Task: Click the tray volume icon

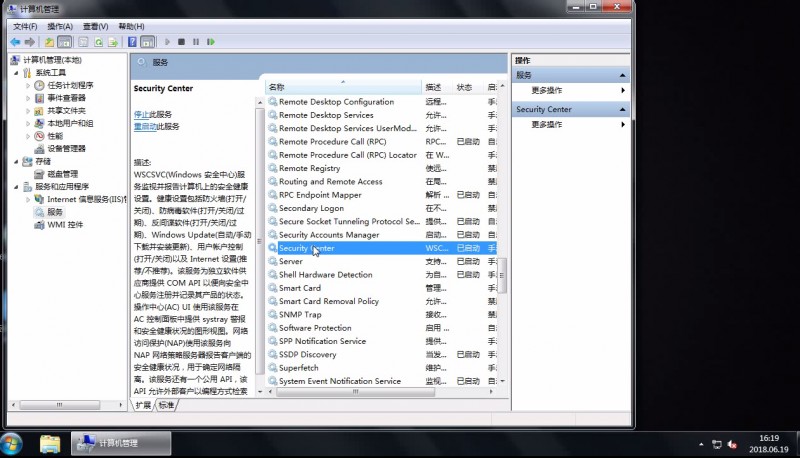Action: [732, 445]
